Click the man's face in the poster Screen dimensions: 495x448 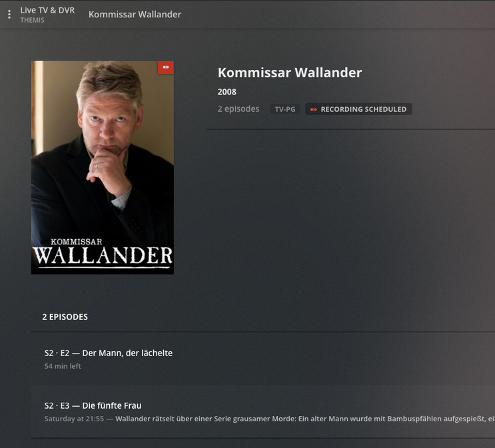tap(109, 121)
